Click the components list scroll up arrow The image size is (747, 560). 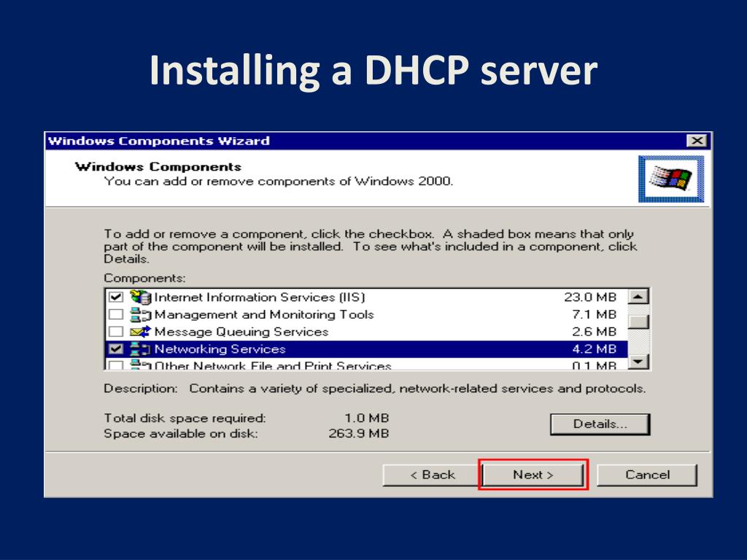639,297
